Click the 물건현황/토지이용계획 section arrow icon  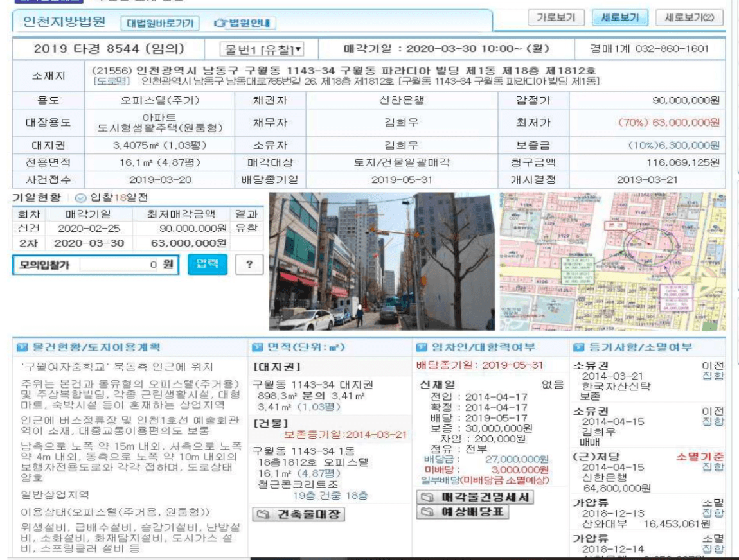[22, 347]
